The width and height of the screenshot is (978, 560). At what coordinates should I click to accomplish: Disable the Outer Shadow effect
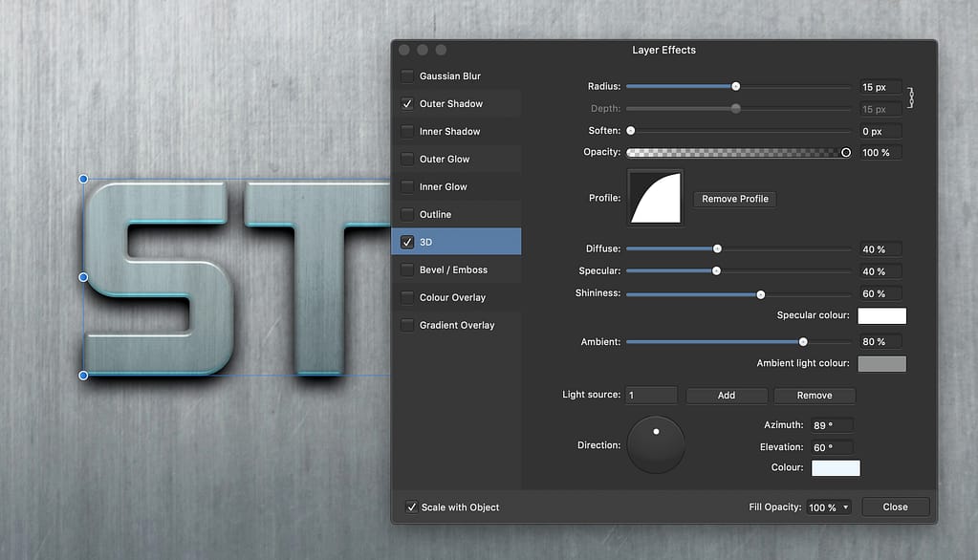tap(407, 103)
